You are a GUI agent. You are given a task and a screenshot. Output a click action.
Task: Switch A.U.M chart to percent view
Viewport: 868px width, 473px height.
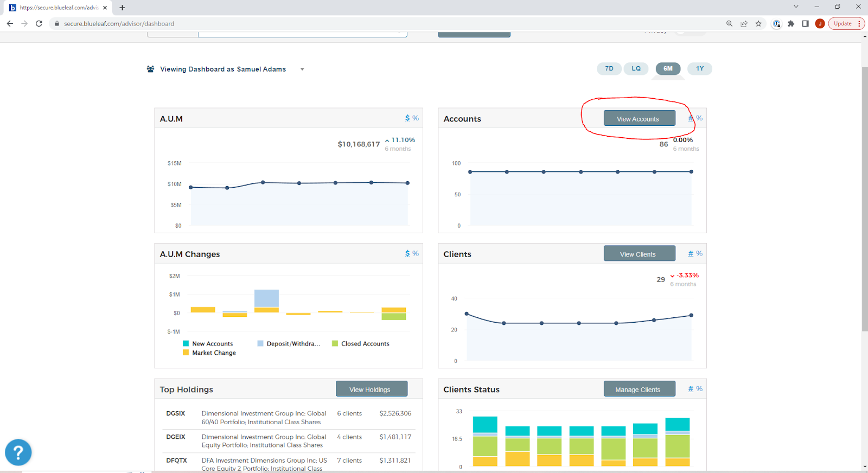click(x=416, y=118)
